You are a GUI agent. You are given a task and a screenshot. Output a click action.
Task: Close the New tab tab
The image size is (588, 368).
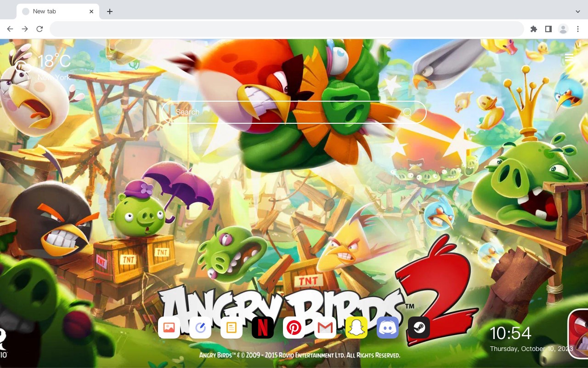pyautogui.click(x=91, y=11)
